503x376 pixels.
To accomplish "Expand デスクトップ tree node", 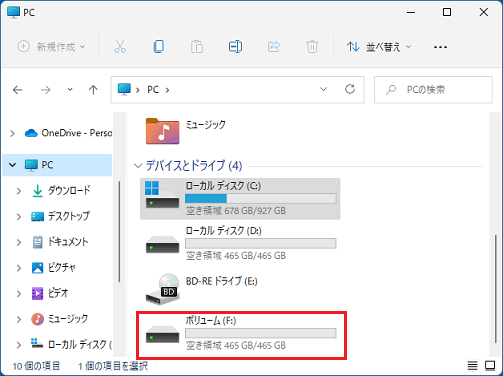I will tap(19, 217).
